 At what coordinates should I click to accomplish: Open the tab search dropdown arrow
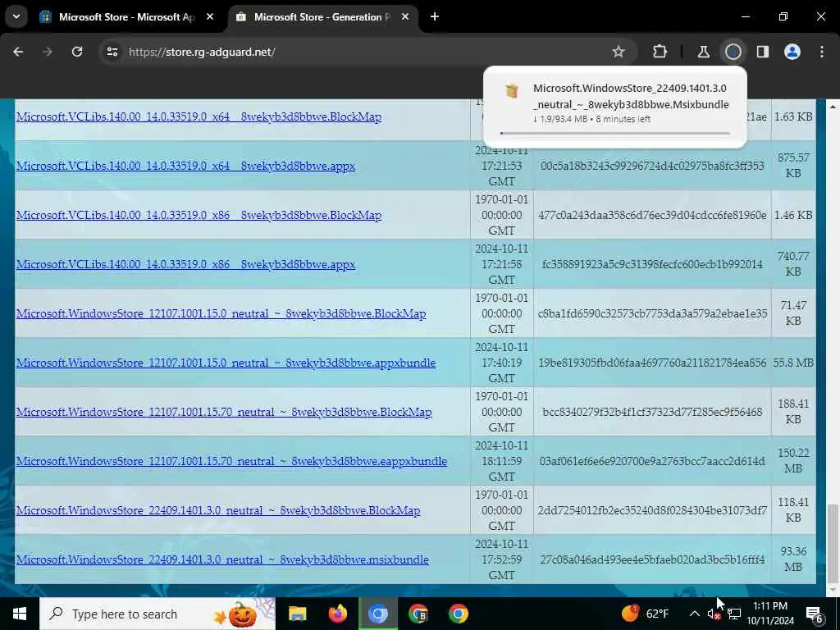pyautogui.click(x=16, y=16)
